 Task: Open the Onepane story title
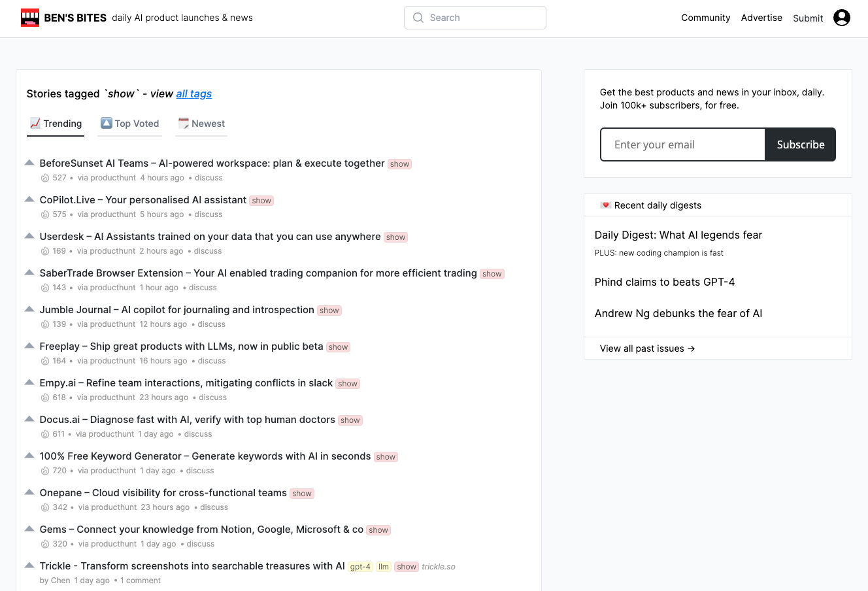coord(163,492)
